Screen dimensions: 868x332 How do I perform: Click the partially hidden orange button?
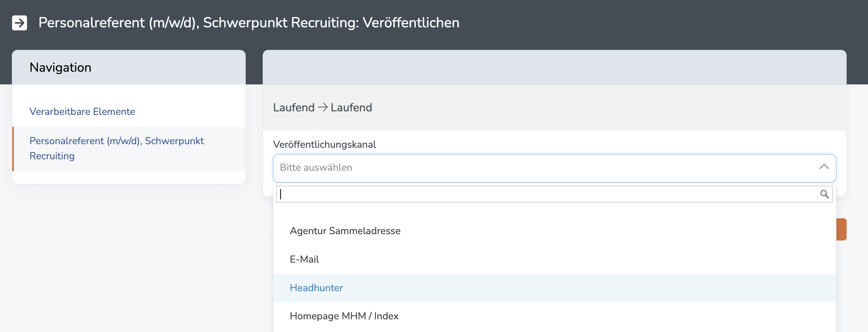click(841, 229)
